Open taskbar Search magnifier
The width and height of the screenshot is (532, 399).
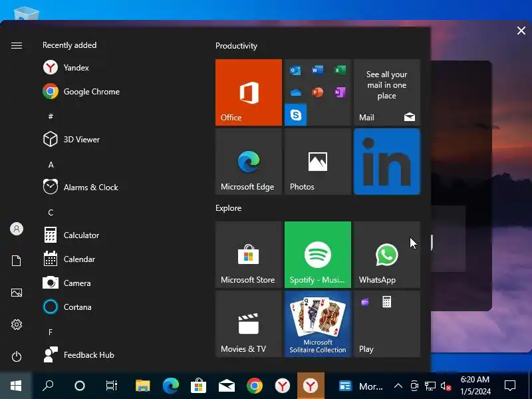(48, 386)
